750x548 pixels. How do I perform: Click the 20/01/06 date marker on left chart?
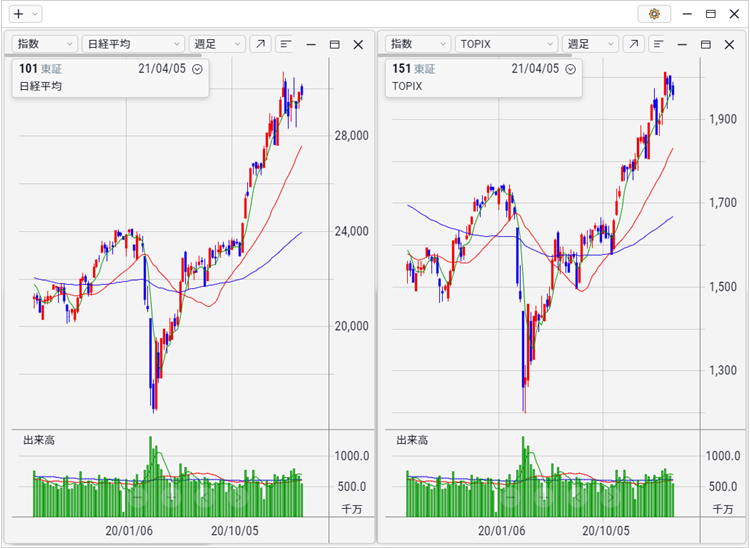[x=128, y=531]
